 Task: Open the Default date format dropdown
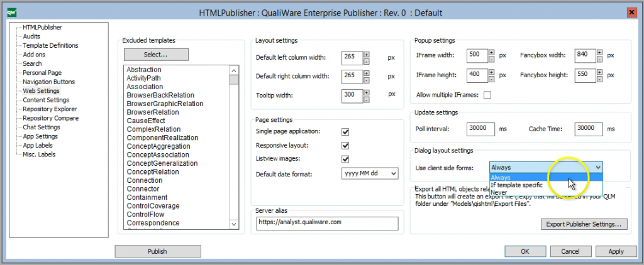tap(370, 173)
